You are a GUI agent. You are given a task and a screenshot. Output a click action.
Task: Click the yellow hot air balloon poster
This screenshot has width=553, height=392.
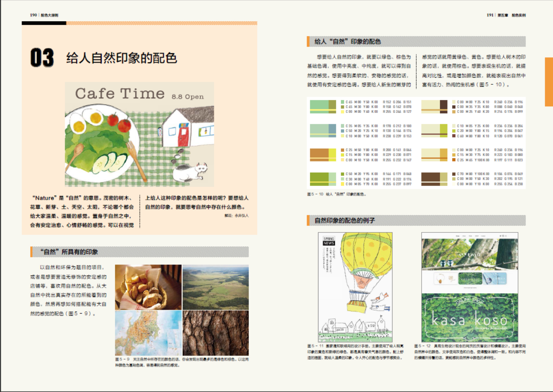tap(355, 287)
